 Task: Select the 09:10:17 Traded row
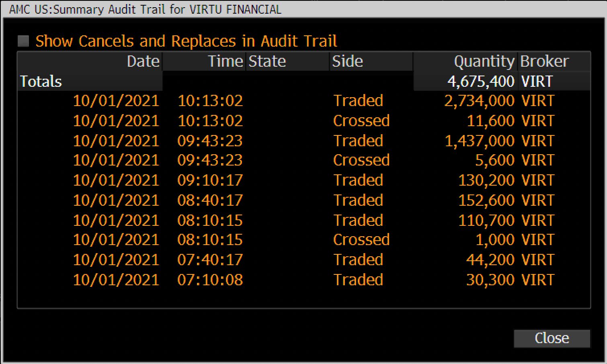281,180
